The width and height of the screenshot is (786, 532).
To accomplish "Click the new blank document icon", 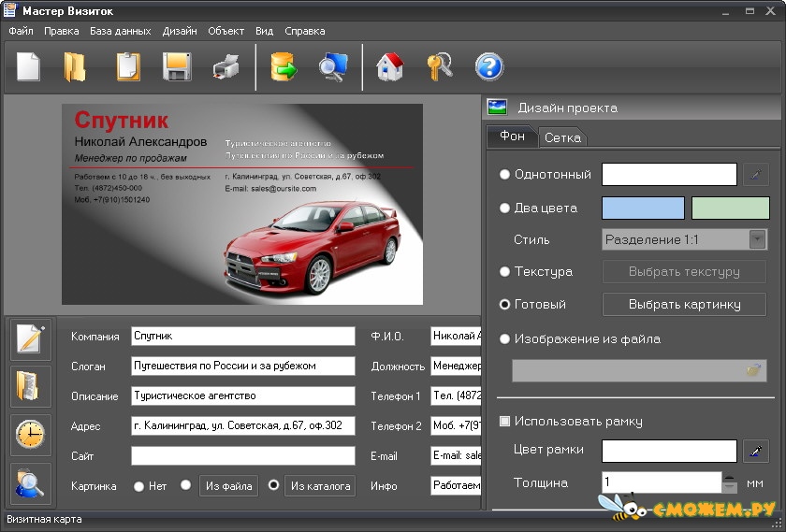I will (x=28, y=66).
